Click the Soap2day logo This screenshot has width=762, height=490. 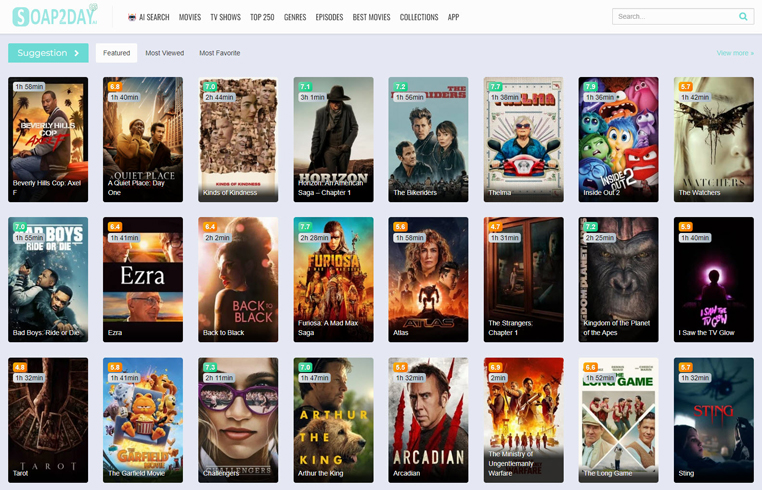click(x=54, y=16)
